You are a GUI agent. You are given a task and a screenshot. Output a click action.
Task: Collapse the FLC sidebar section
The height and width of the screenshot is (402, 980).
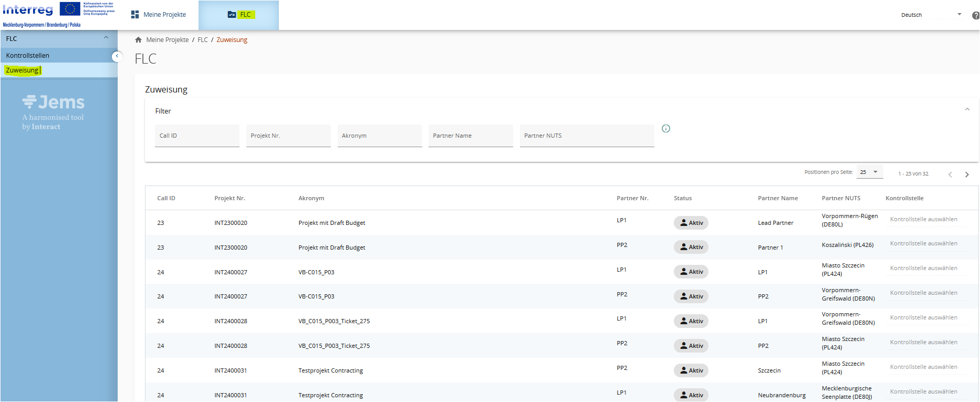[x=106, y=38]
